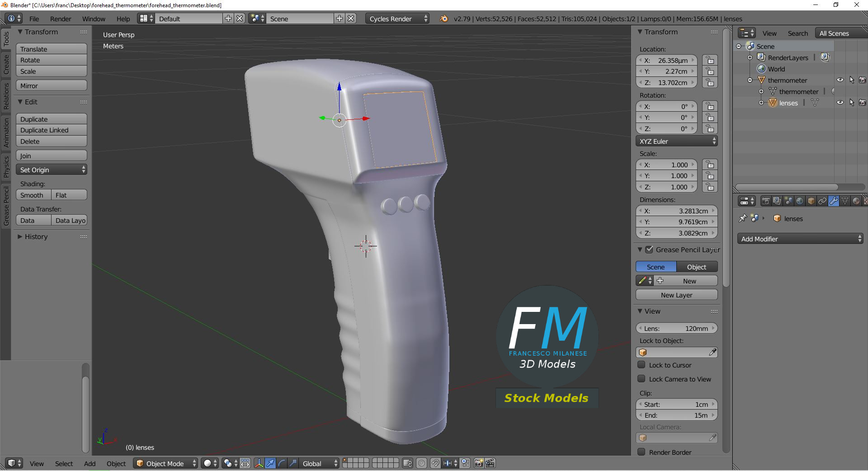Click the World globe icon in outliner

point(761,69)
